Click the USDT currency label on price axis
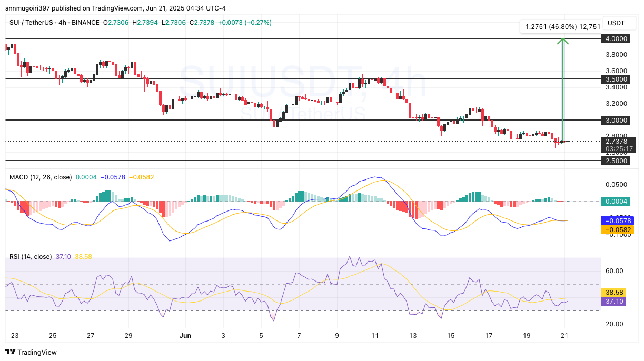Image resolution: width=644 pixels, height=361 pixels. [x=616, y=23]
